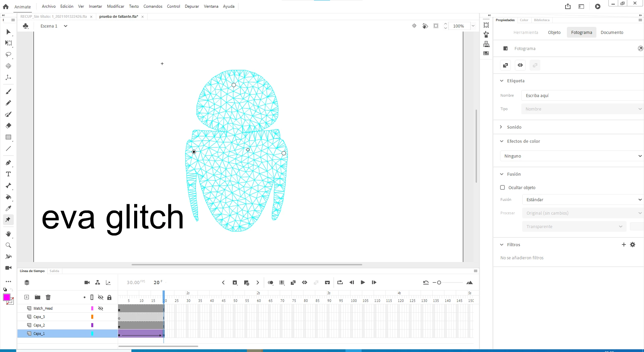
Task: Click the new layer plus icon
Action: coord(27,297)
